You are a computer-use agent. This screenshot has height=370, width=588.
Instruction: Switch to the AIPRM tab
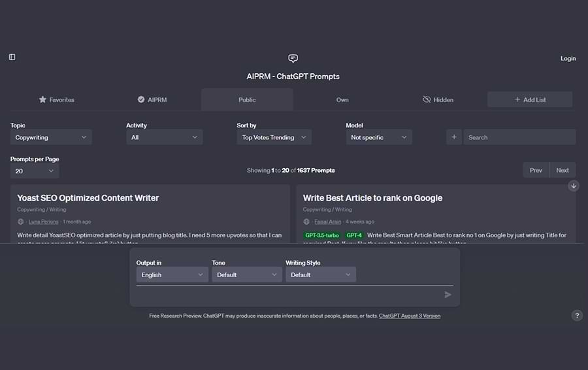point(152,100)
